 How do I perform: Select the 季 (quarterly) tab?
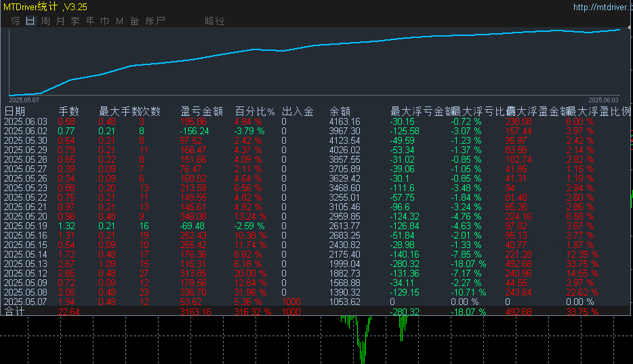75,21
